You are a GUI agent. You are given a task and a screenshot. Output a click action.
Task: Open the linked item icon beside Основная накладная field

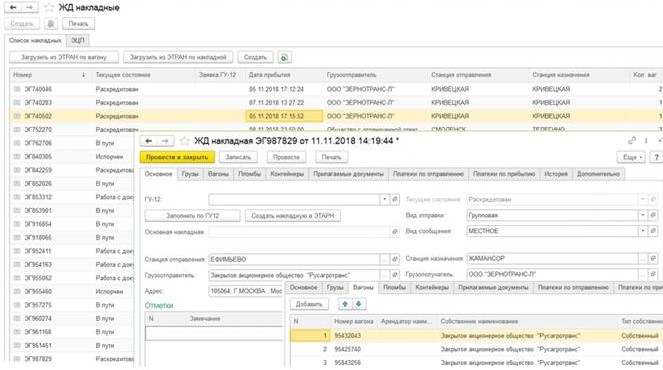pos(395,232)
